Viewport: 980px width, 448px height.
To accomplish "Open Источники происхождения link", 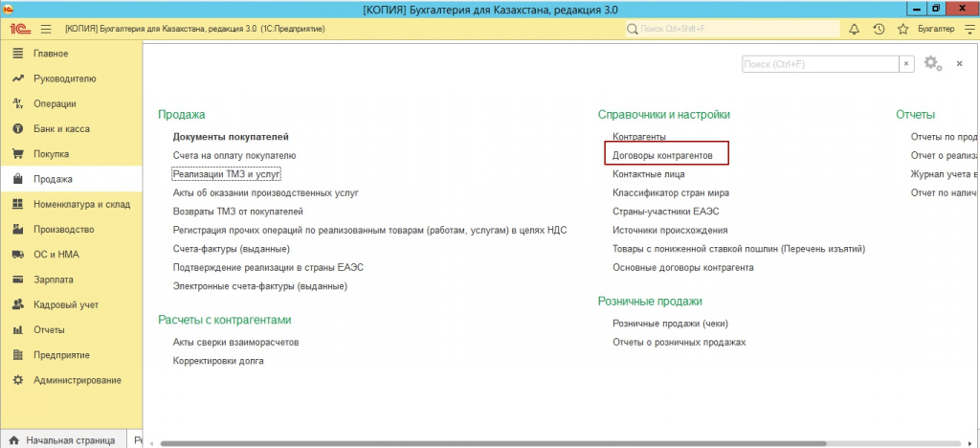I will tap(670, 230).
